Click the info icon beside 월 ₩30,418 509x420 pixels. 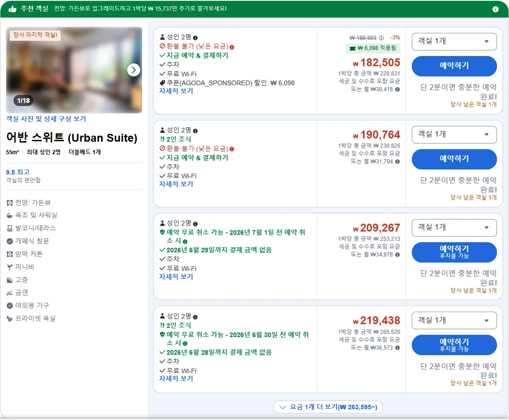(x=397, y=89)
